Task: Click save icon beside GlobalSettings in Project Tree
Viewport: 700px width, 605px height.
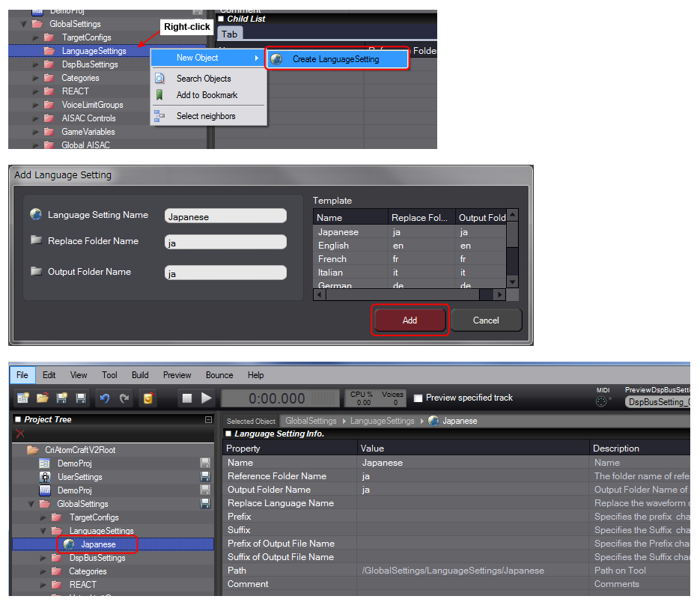Action: pos(205,503)
